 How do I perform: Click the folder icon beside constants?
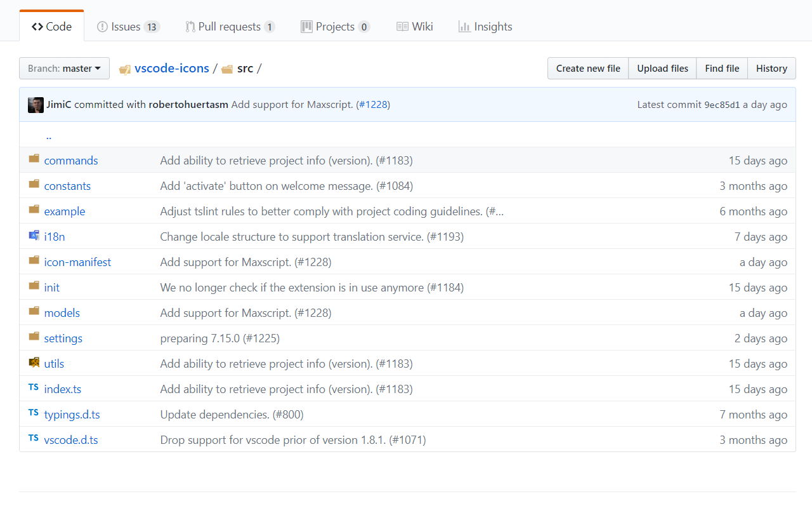tap(34, 184)
